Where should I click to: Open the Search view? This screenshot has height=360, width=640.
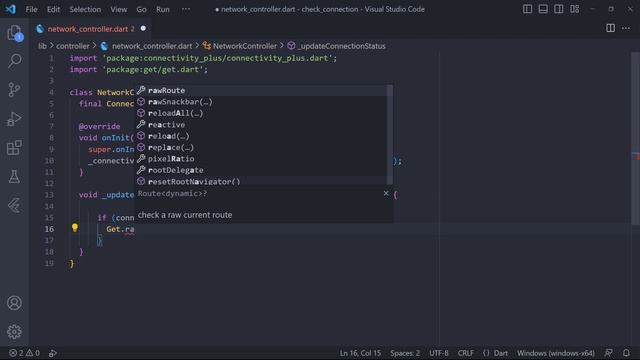[14, 61]
